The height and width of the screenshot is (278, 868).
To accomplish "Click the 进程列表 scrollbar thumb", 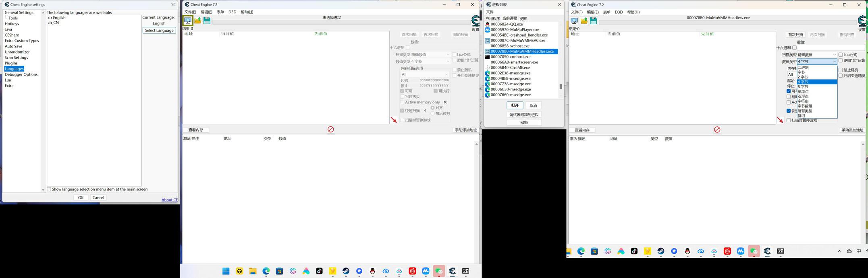I will (x=561, y=87).
